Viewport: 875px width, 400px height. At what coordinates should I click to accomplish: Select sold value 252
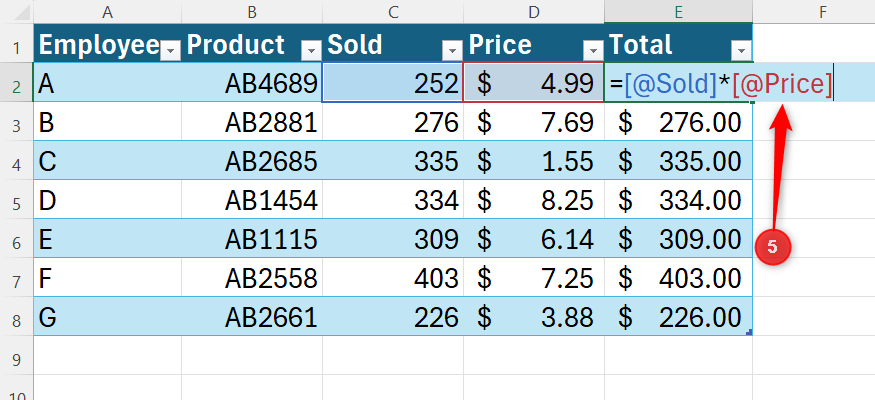pos(393,82)
